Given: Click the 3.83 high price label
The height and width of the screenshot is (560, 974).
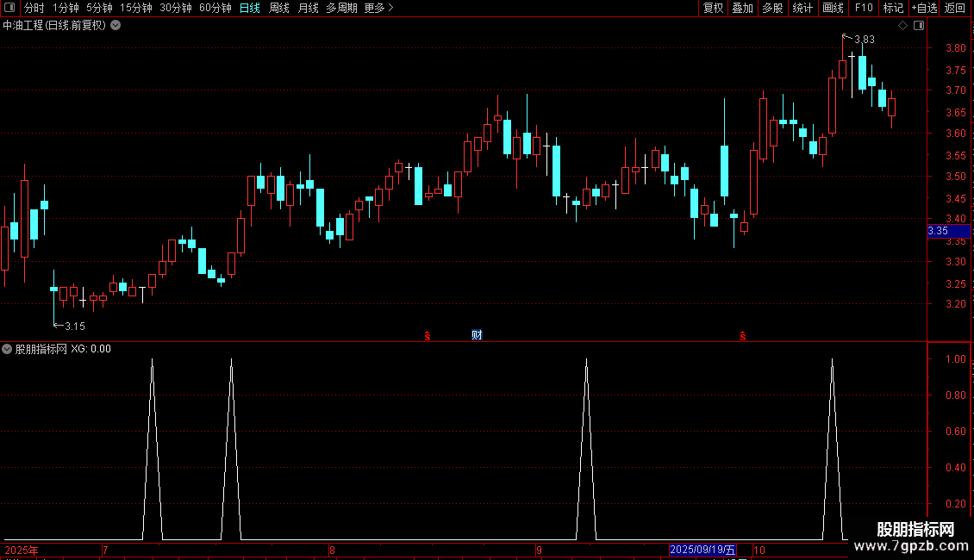Looking at the screenshot, I should (x=864, y=40).
